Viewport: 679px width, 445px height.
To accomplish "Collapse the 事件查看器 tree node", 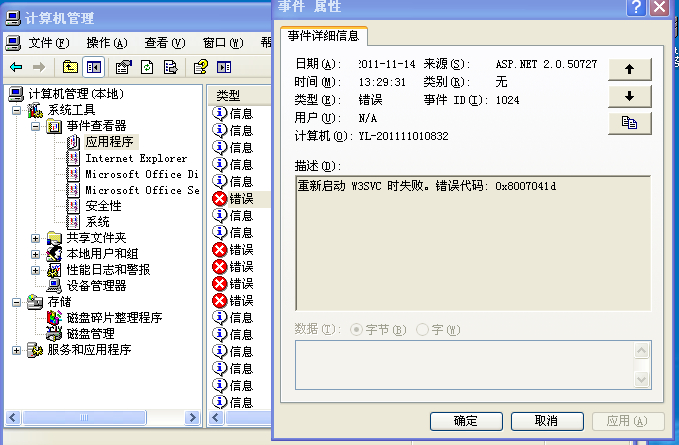I will pyautogui.click(x=36, y=126).
